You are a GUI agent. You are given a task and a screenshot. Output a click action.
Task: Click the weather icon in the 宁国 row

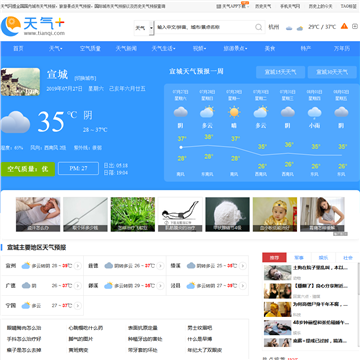pos(26,306)
